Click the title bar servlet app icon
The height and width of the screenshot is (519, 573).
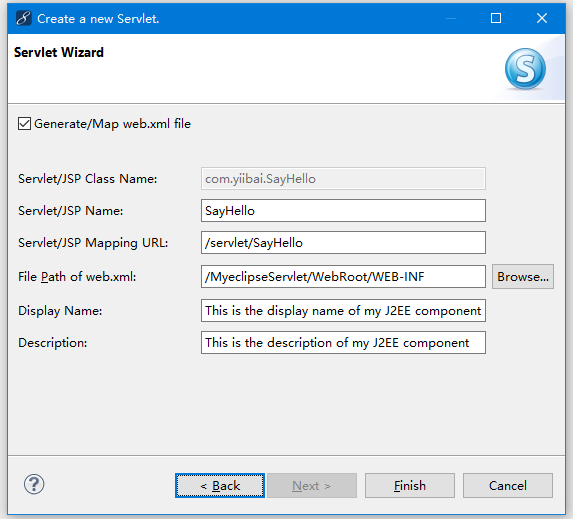(x=24, y=18)
